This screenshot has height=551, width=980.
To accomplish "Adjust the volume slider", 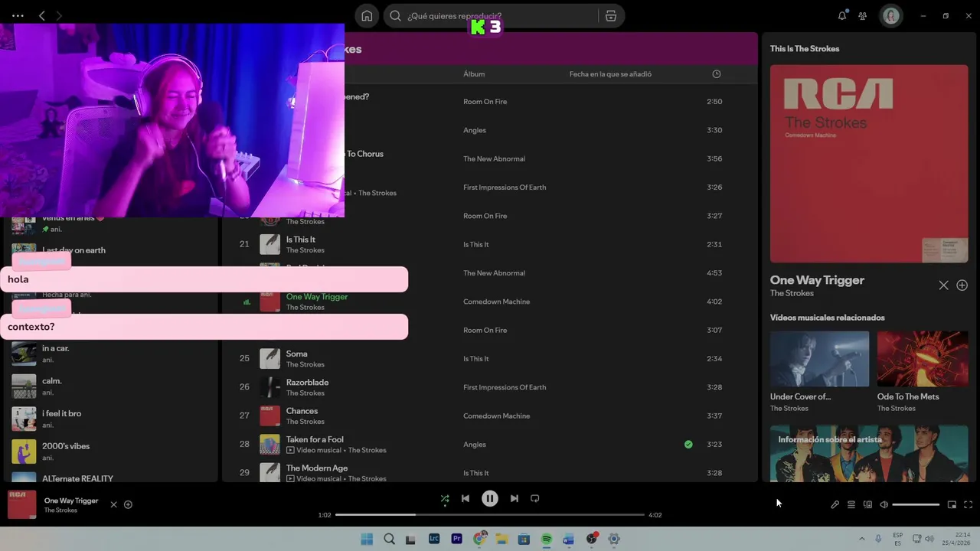I will (x=916, y=504).
